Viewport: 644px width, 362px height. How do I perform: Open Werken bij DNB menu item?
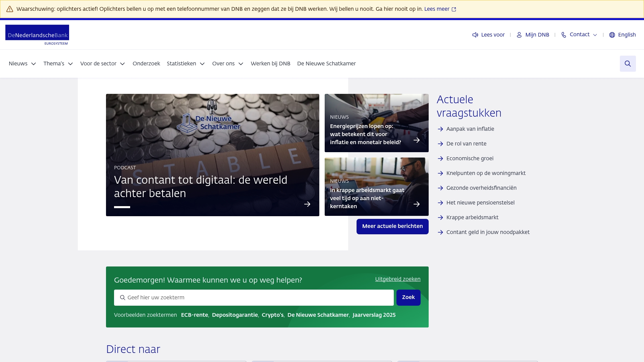[270, 64]
